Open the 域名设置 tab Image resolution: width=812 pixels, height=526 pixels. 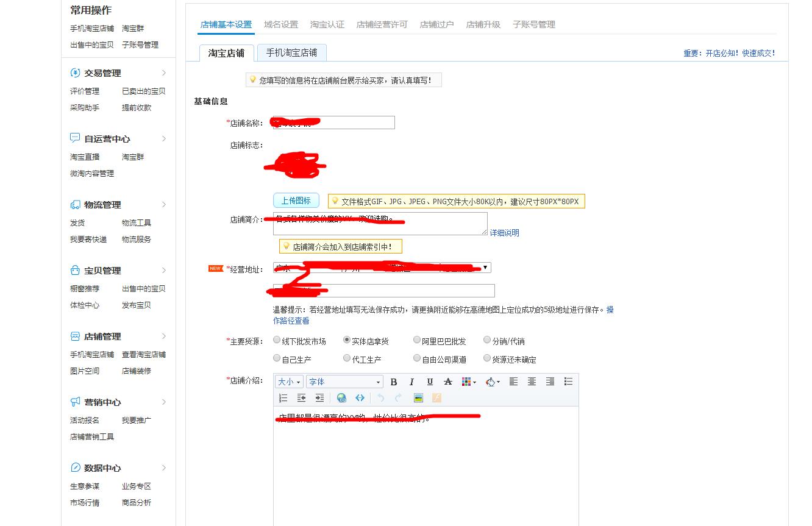pyautogui.click(x=280, y=24)
